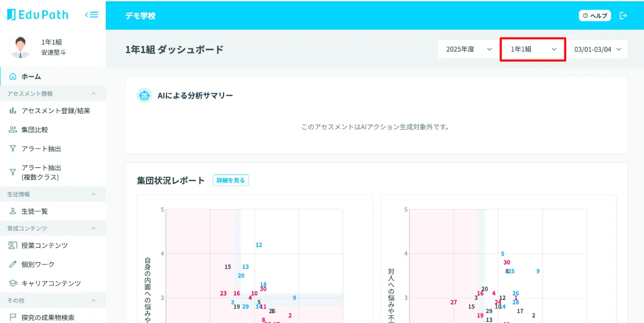Click the AI robot icon in summary

pyautogui.click(x=144, y=95)
